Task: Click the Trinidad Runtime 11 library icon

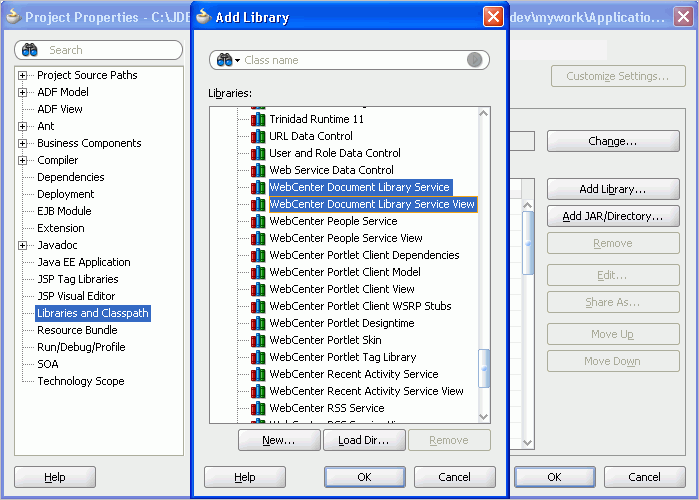Action: [x=258, y=119]
